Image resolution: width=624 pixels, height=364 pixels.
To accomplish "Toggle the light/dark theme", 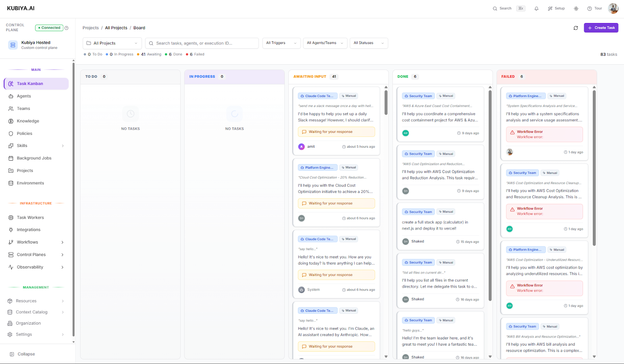I will pos(576,8).
